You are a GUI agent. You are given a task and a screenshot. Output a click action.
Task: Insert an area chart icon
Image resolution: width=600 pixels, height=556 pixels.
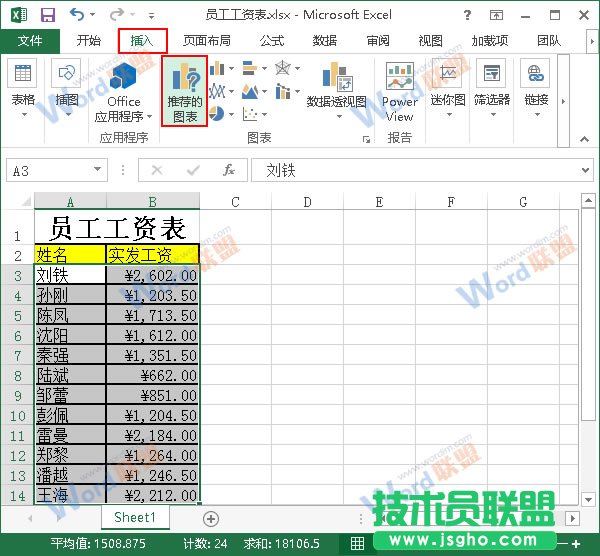[250, 91]
